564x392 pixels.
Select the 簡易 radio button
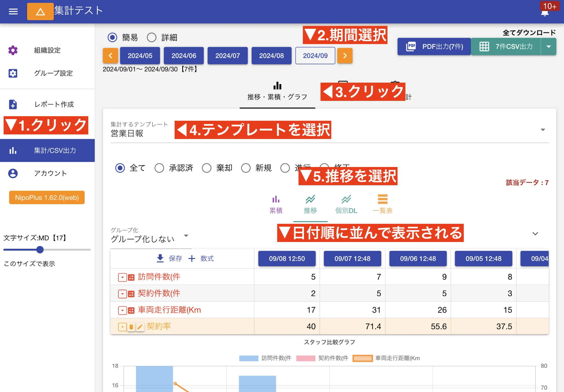pos(112,37)
